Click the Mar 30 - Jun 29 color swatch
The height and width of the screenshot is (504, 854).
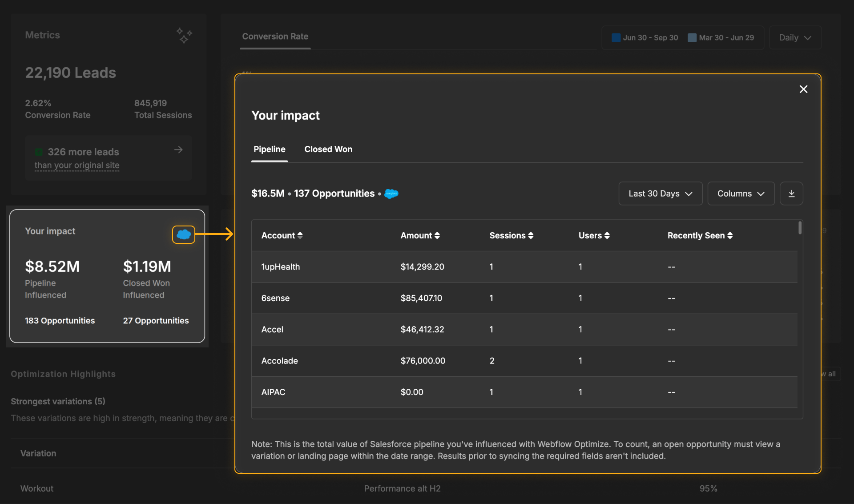(x=692, y=38)
